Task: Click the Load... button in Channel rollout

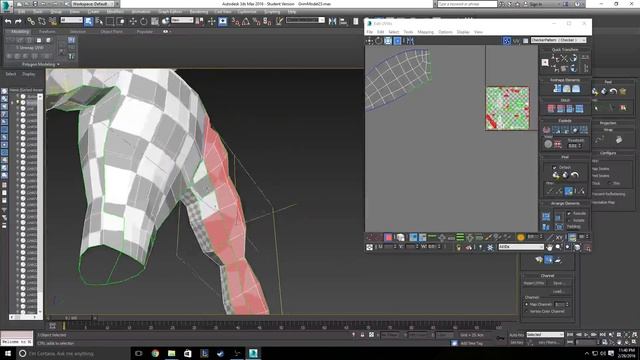Action: (559, 291)
